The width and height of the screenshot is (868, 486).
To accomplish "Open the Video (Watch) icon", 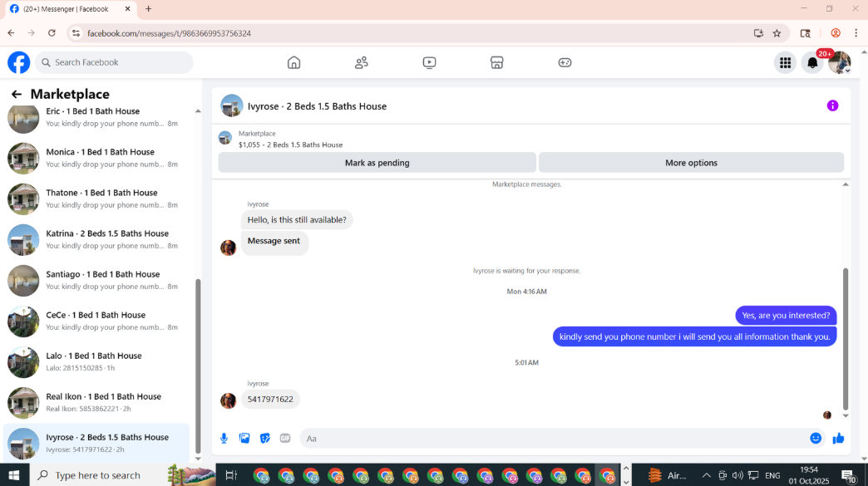I will (429, 62).
